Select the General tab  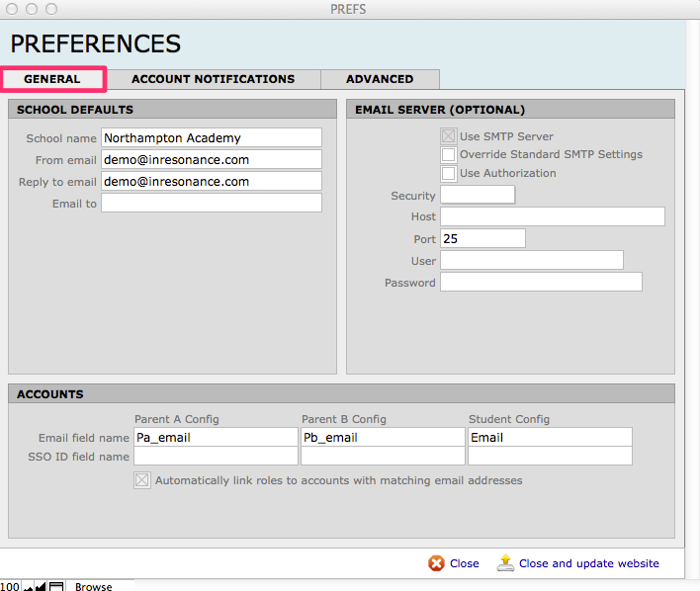coord(52,79)
